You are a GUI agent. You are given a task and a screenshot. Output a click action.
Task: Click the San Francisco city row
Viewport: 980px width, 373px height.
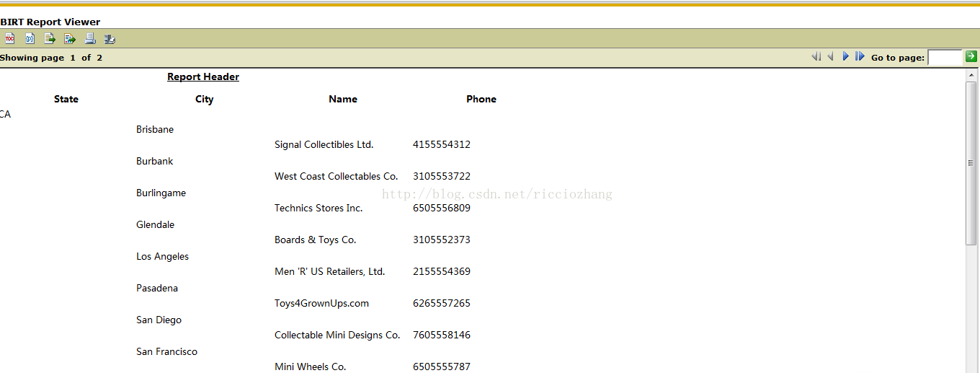point(167,351)
